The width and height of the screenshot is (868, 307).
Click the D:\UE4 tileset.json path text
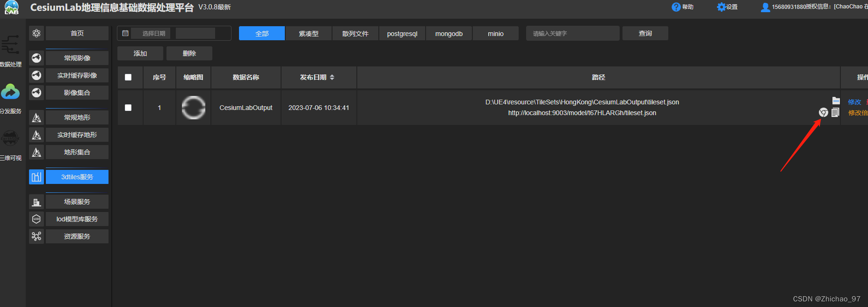point(582,102)
